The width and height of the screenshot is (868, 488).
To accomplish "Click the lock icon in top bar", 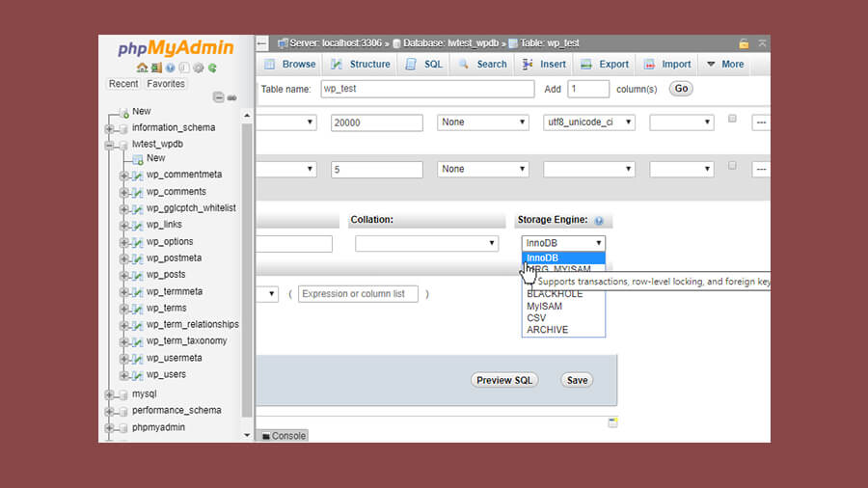I will point(744,43).
